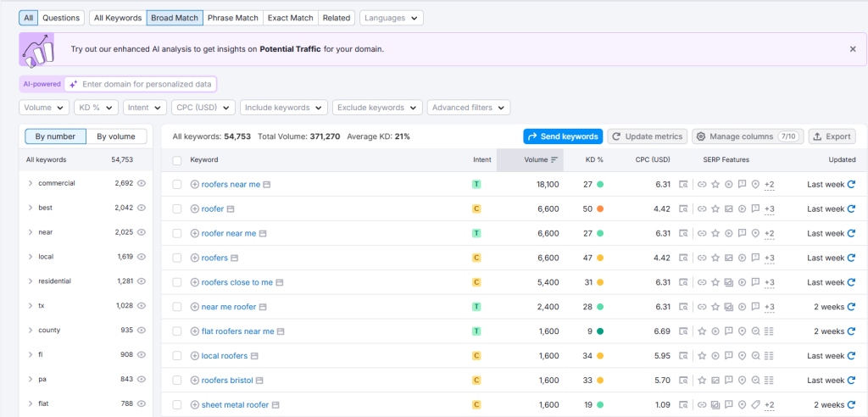The width and height of the screenshot is (868, 417).
Task: Open the Include keywords dropdown
Action: 284,108
